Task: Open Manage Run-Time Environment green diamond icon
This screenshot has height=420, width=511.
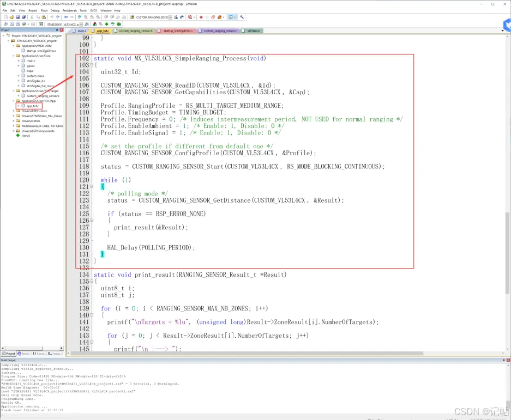Action: 106,24
